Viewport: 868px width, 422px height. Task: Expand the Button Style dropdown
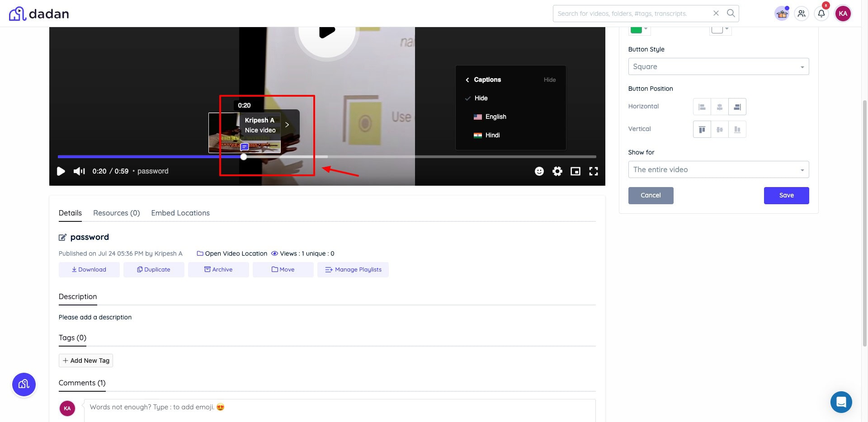pyautogui.click(x=718, y=67)
